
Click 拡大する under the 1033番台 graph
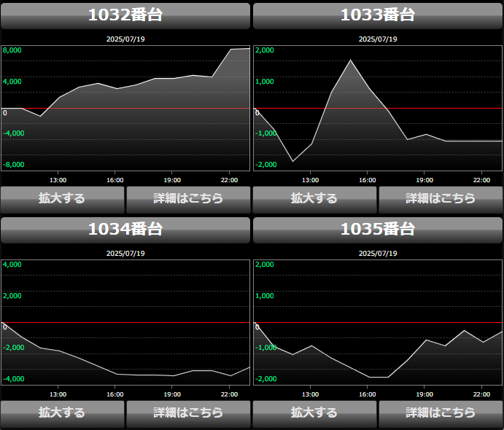(314, 200)
